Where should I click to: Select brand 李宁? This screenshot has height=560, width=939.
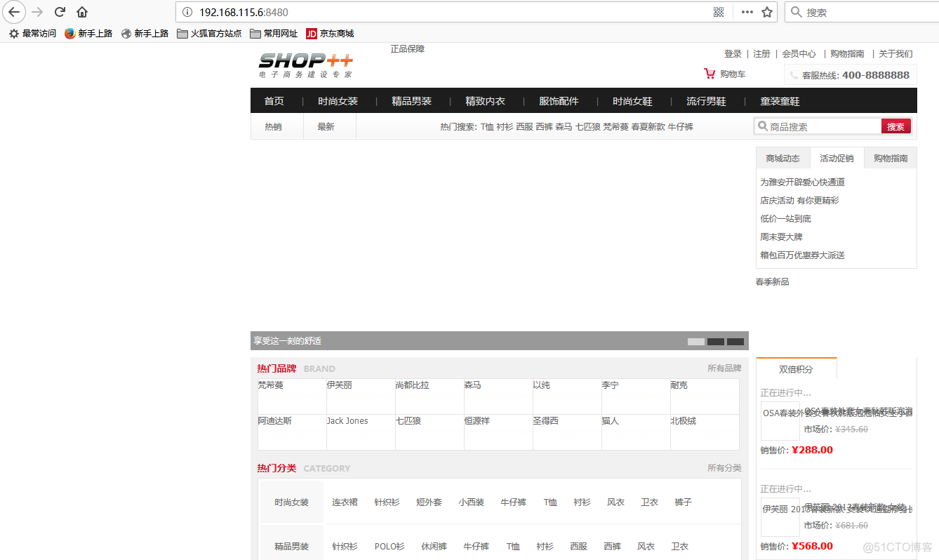coord(610,385)
